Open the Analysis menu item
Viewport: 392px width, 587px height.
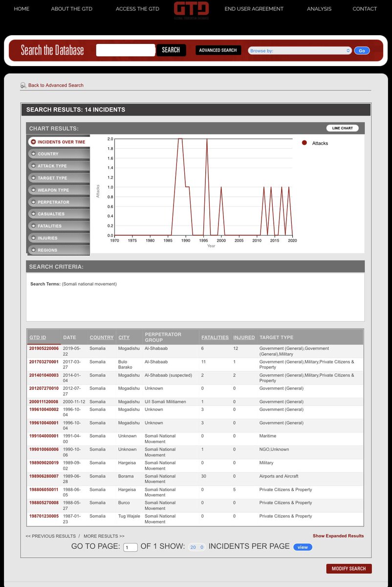click(319, 9)
